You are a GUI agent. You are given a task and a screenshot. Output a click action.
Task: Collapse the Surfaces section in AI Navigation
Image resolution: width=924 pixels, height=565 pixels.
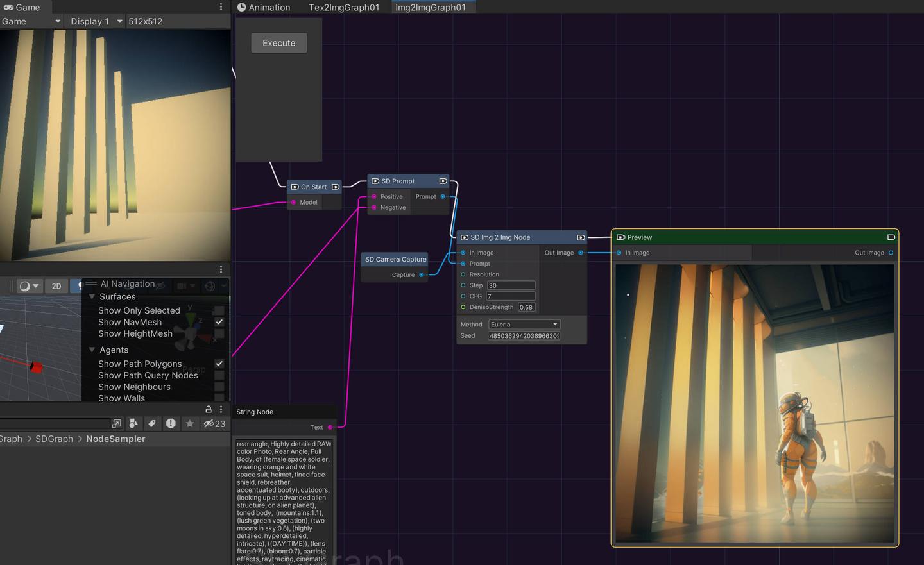[91, 296]
